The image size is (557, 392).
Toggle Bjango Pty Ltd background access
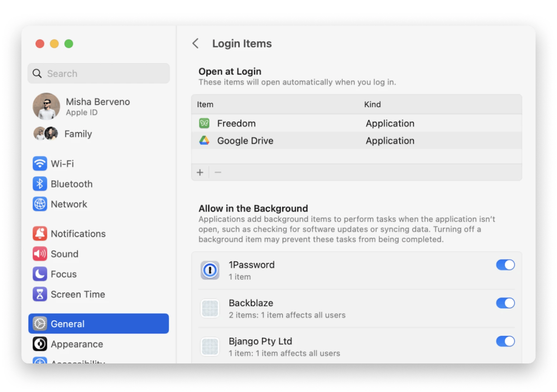(505, 341)
